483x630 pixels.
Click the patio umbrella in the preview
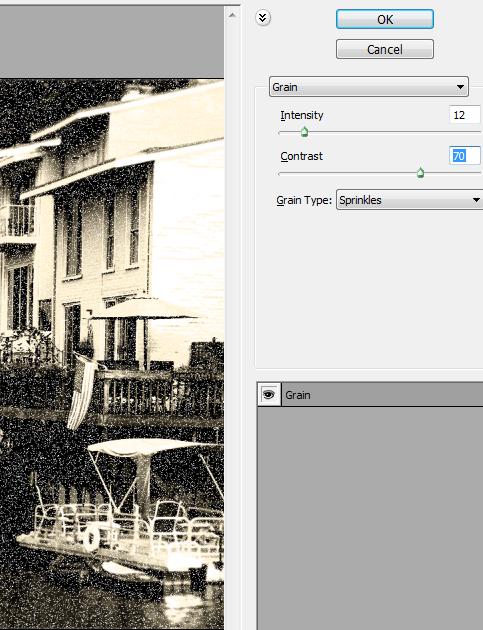tap(143, 309)
